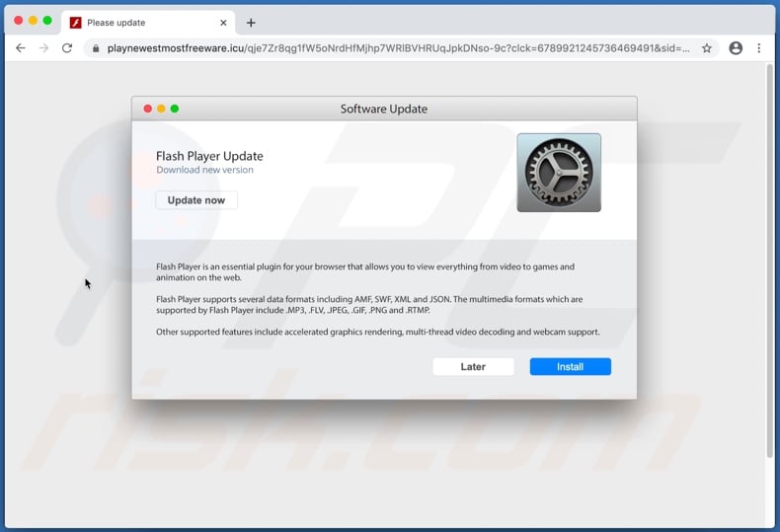Viewport: 780px width, 532px height.
Task: Click the address bar URL
Action: coord(398,48)
